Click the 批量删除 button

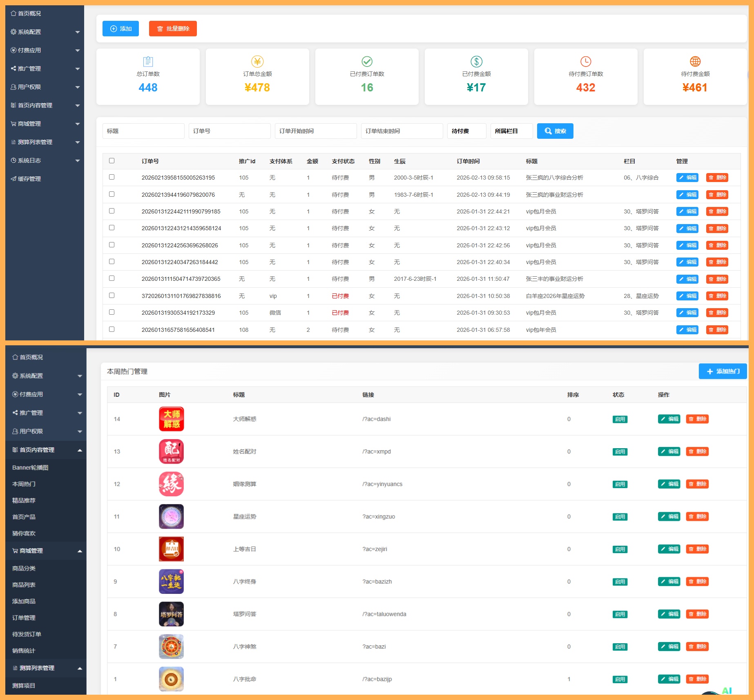[x=173, y=29]
